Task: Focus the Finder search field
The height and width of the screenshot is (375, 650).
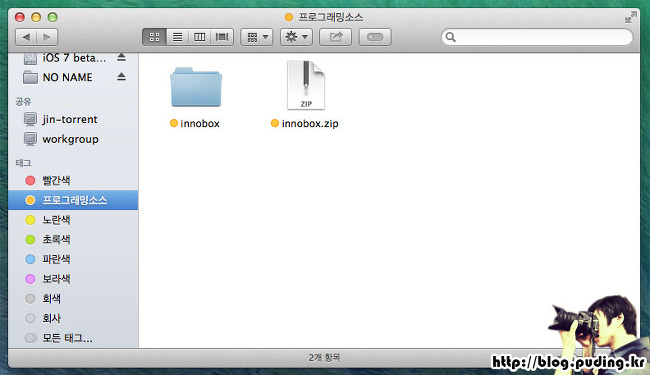Action: [x=537, y=37]
